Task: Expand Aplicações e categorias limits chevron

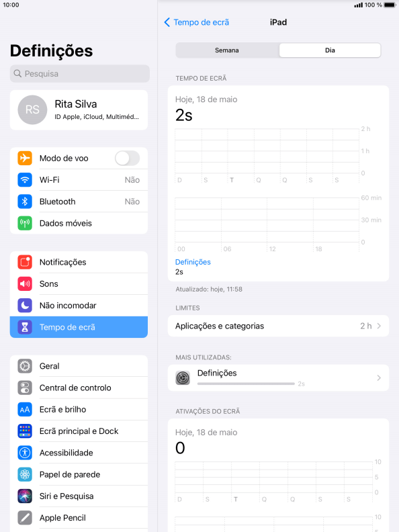Action: 379,326
